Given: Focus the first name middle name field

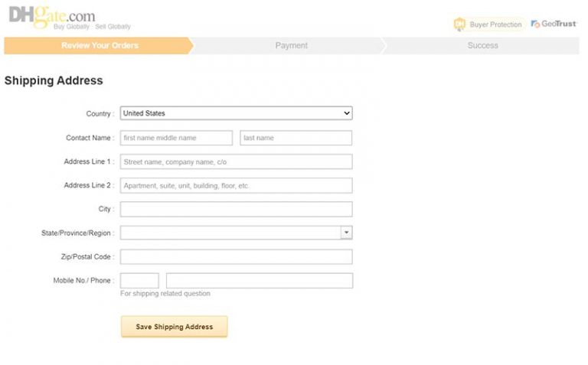Looking at the screenshot, I should pos(176,138).
